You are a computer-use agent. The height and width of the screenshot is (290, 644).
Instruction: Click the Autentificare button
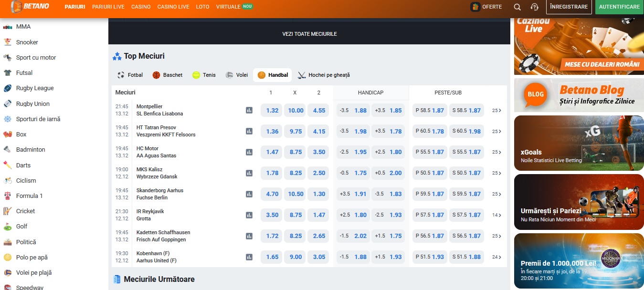pos(619,7)
